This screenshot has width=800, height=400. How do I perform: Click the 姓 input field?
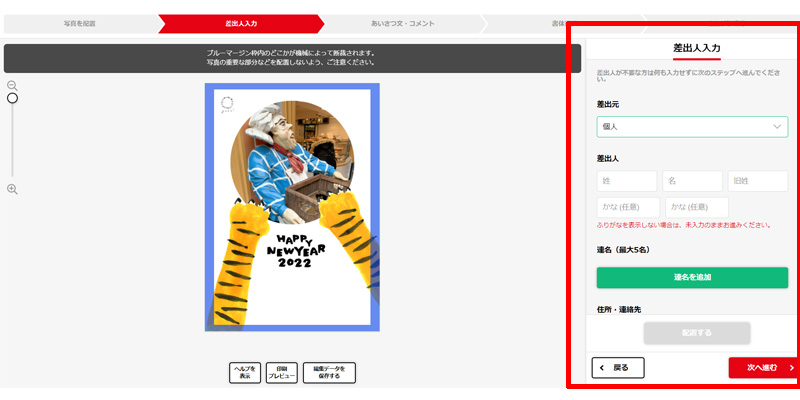[627, 181]
